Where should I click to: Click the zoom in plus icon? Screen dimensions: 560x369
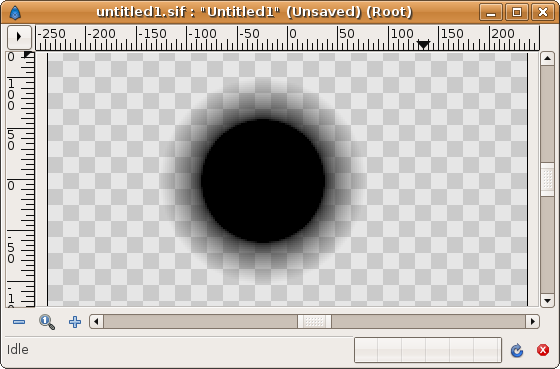[x=75, y=322]
